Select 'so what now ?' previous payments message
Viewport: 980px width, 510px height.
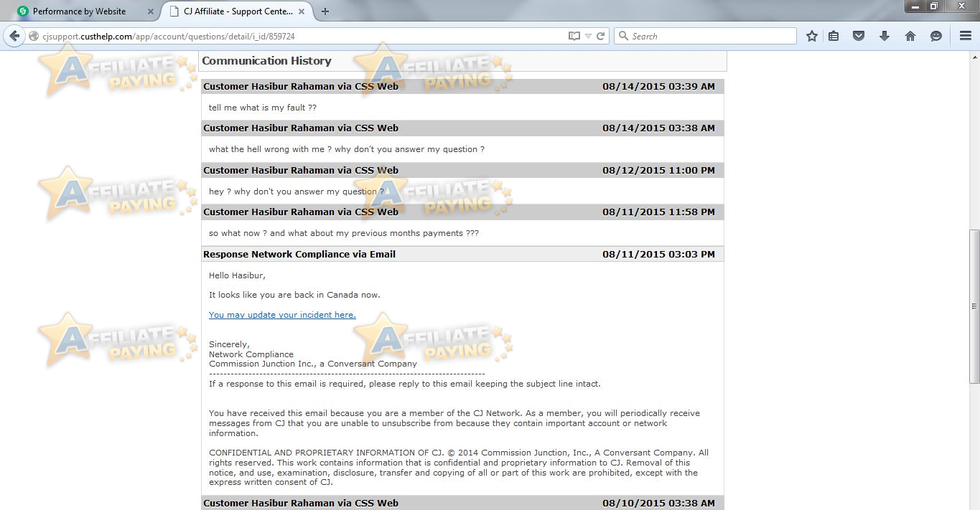(344, 233)
